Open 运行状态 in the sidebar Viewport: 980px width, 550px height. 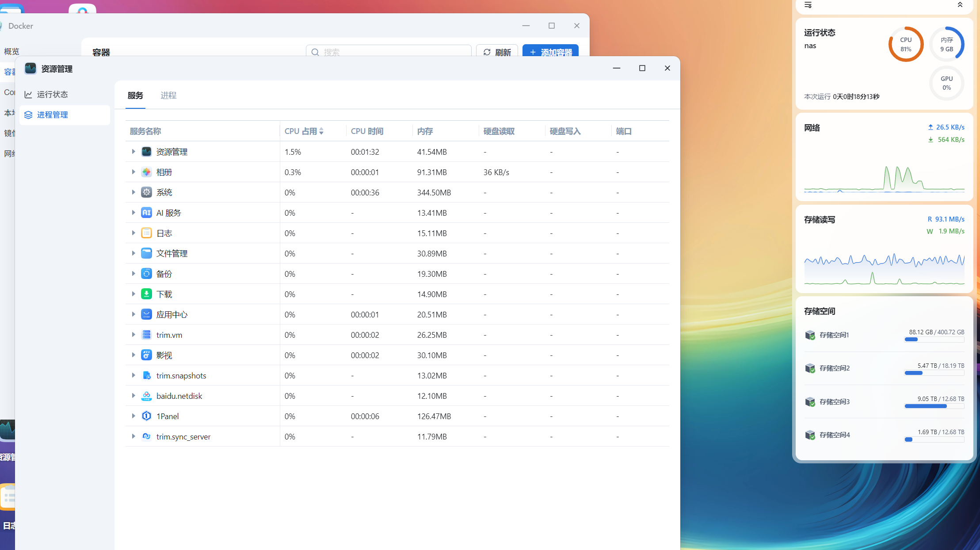[x=52, y=95]
